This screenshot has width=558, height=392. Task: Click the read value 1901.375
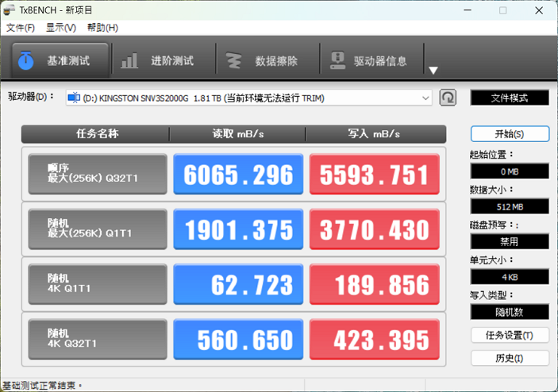(238, 229)
